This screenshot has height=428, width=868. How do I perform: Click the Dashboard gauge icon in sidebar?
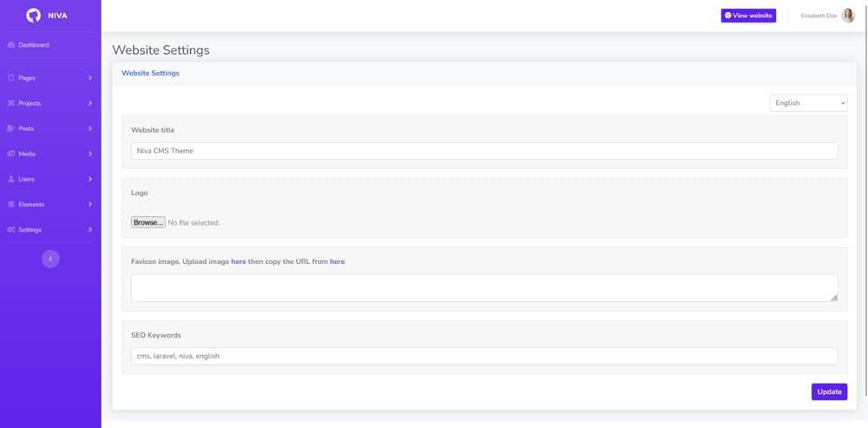click(x=10, y=45)
